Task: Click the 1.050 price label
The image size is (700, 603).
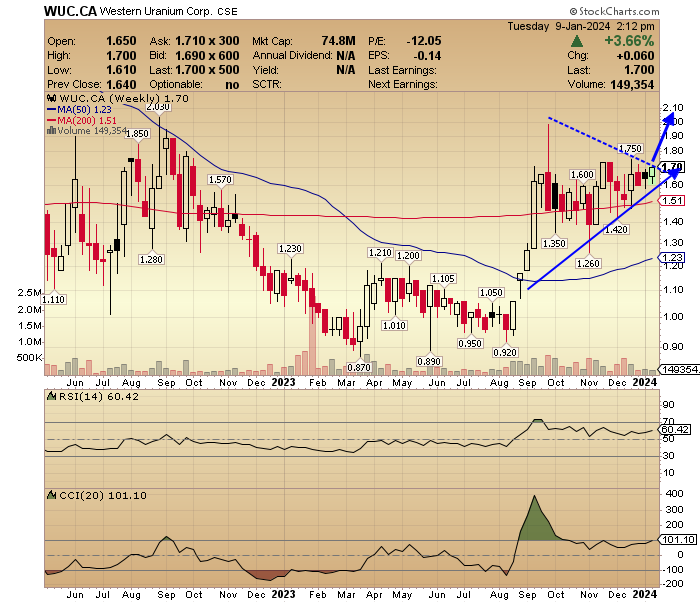Action: point(491,292)
